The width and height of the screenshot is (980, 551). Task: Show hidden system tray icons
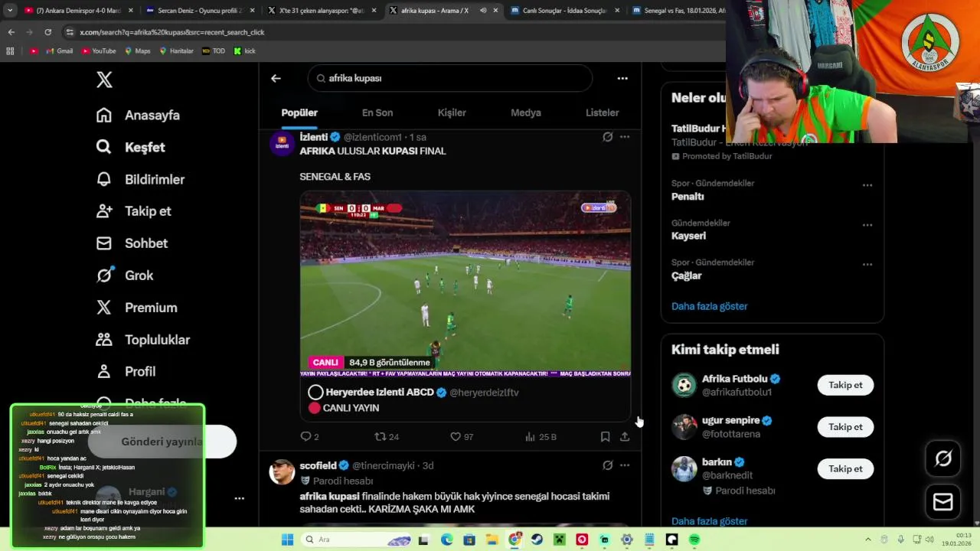(x=867, y=540)
